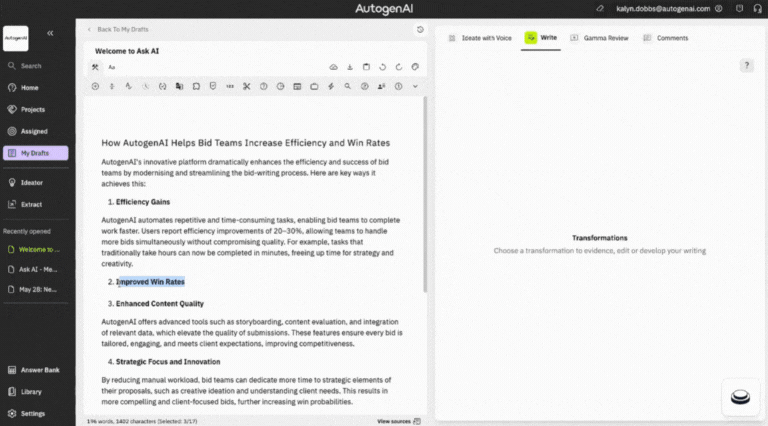Click the 'Strategic Focus and Innovation' heading
This screenshot has height=426, width=768.
tap(168, 362)
